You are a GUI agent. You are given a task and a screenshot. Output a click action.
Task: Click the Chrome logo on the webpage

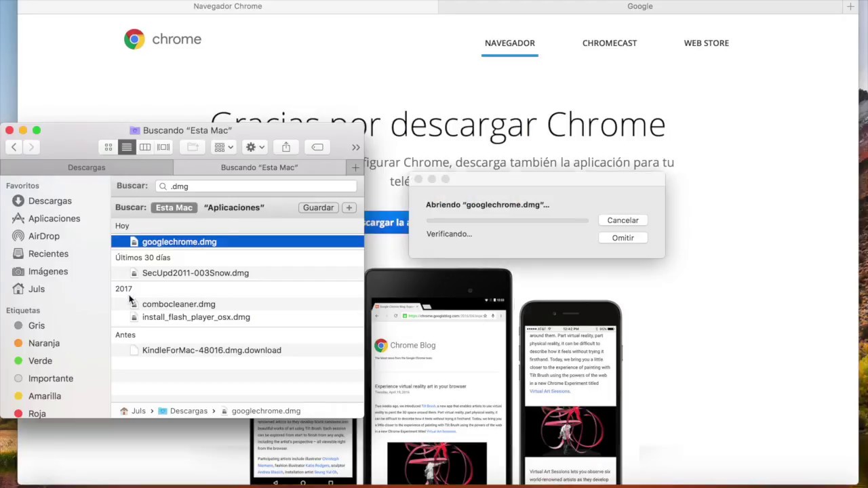click(x=163, y=39)
